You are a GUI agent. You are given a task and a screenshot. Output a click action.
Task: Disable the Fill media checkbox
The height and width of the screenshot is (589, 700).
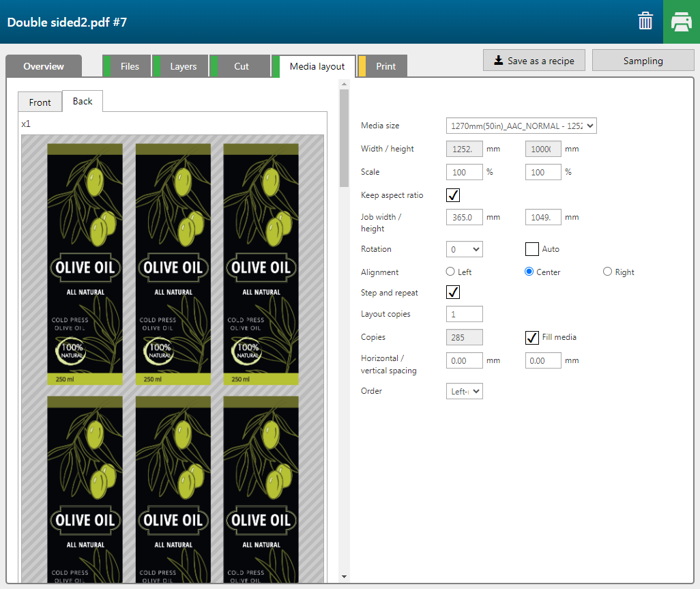(x=532, y=337)
